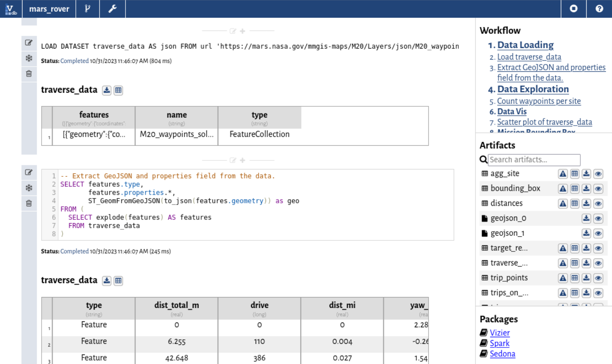Jump to Scatter plot of traverse_data step
This screenshot has width=612, height=364.
[545, 122]
